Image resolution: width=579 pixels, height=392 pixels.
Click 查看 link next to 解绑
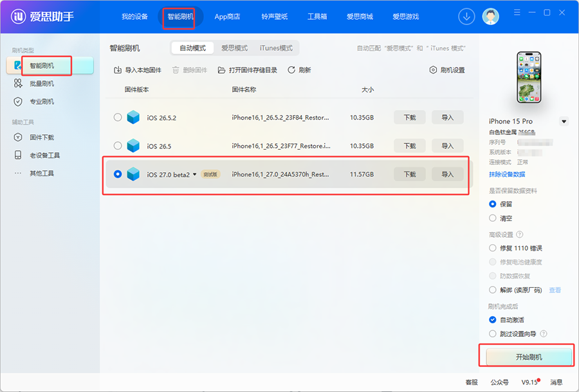tap(555, 290)
